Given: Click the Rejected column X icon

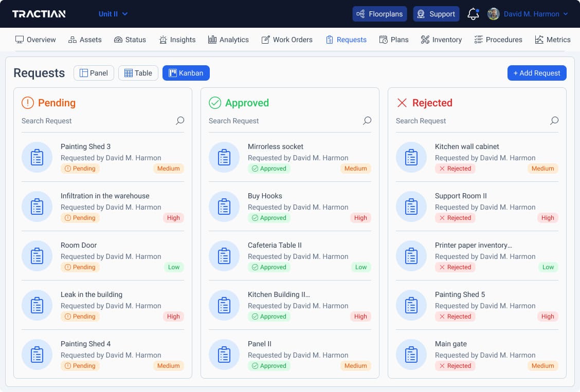Looking at the screenshot, I should 402,103.
